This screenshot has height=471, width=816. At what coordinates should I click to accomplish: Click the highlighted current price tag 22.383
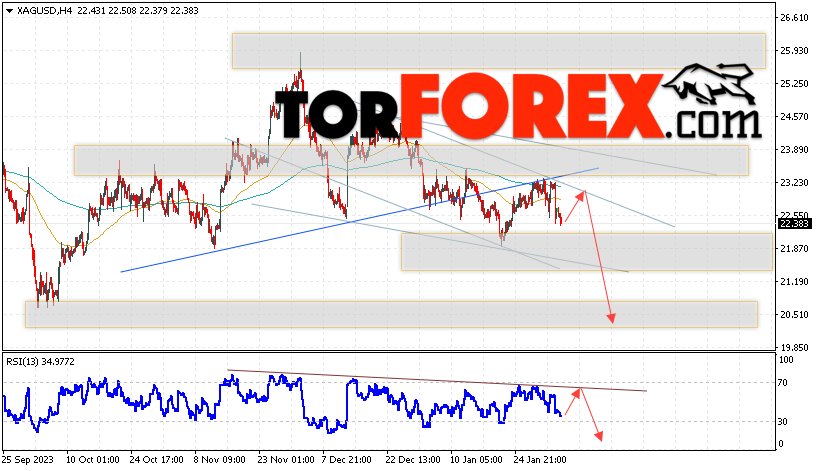pos(794,224)
